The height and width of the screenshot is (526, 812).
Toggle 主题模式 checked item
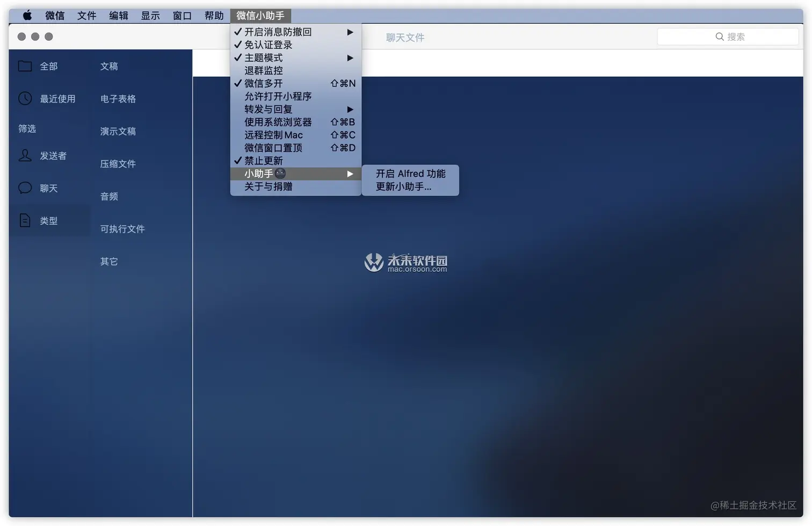(x=295, y=57)
